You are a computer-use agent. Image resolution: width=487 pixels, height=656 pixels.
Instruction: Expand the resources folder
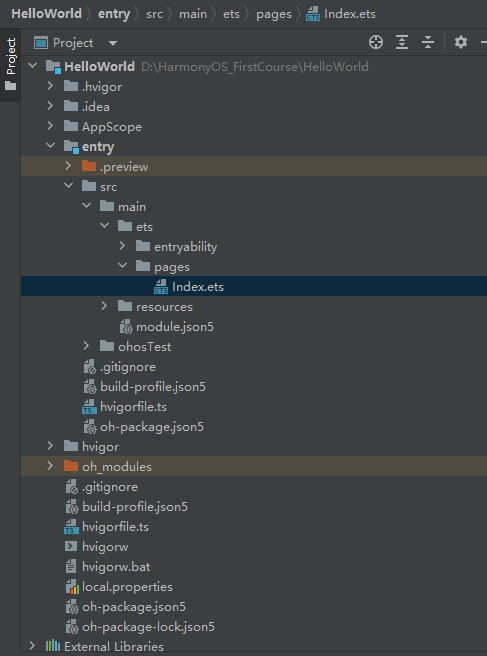tap(104, 306)
